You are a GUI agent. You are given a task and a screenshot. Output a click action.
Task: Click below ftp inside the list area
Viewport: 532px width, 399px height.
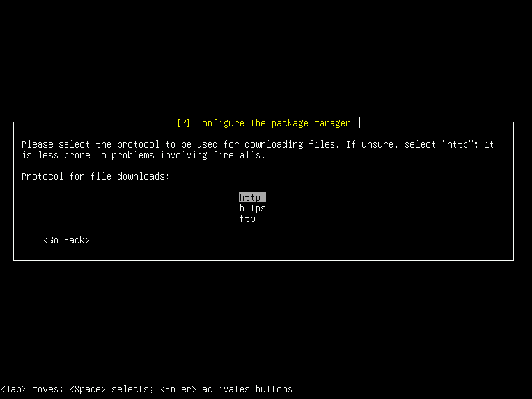coord(253,227)
